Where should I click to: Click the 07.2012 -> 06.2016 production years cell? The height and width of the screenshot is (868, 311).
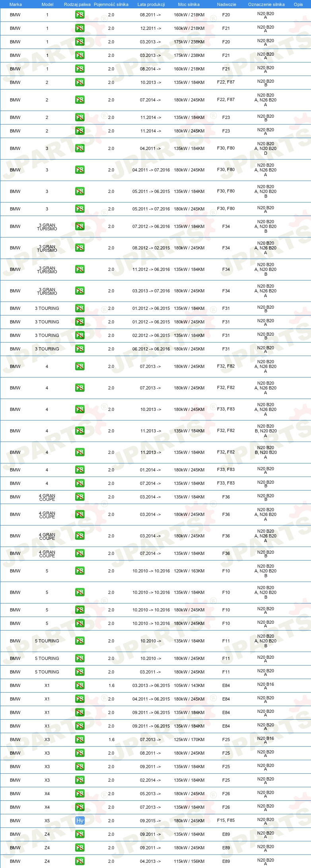coord(151,226)
